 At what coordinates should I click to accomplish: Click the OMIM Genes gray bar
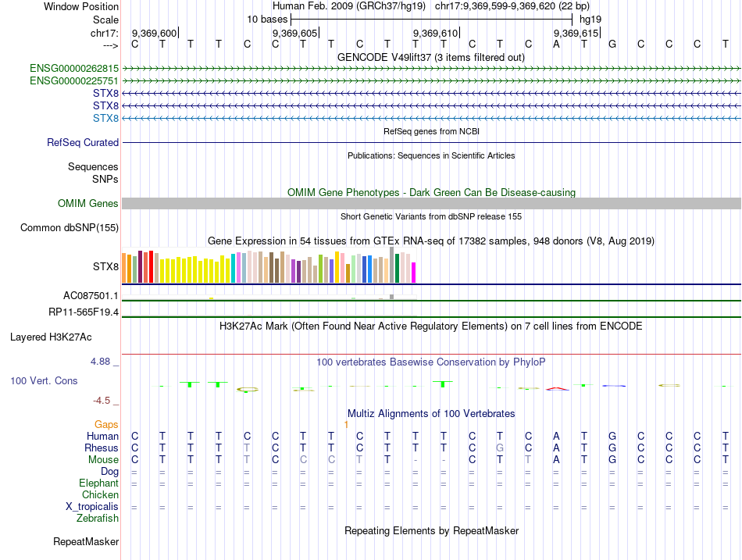[x=431, y=204]
